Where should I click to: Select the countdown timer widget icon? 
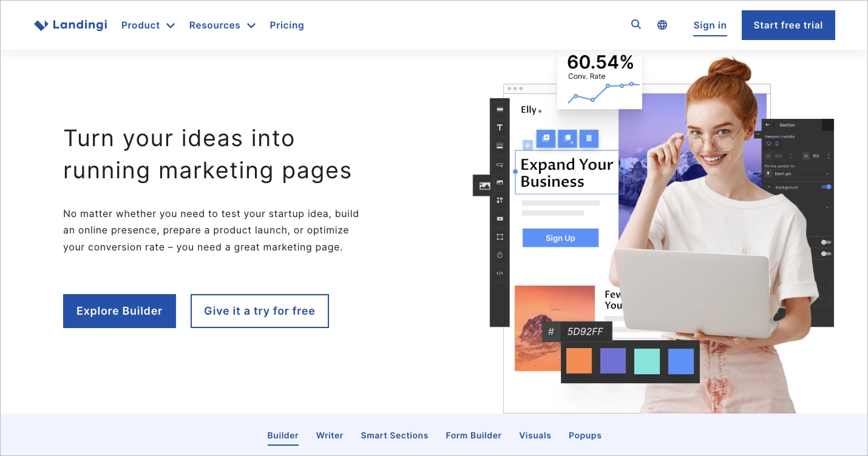[500, 255]
